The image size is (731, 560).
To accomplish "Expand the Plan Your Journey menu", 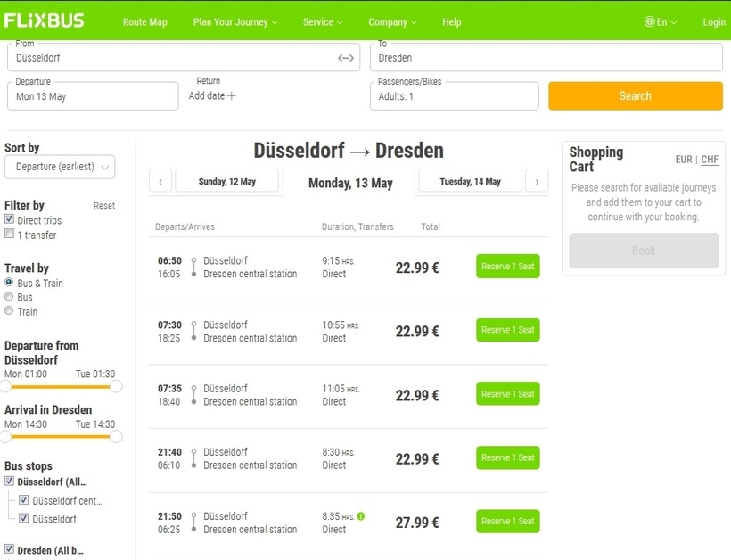I will coord(235,22).
